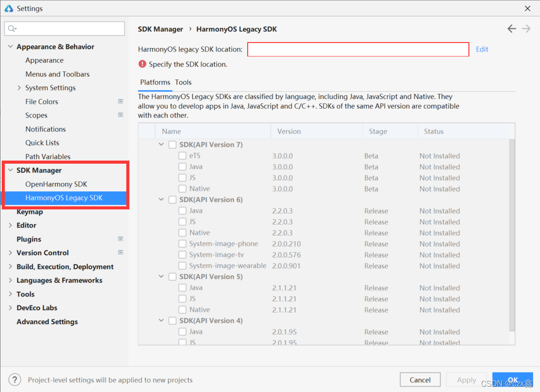Check the System-image-tv checkbox
540x392 pixels.
point(182,255)
